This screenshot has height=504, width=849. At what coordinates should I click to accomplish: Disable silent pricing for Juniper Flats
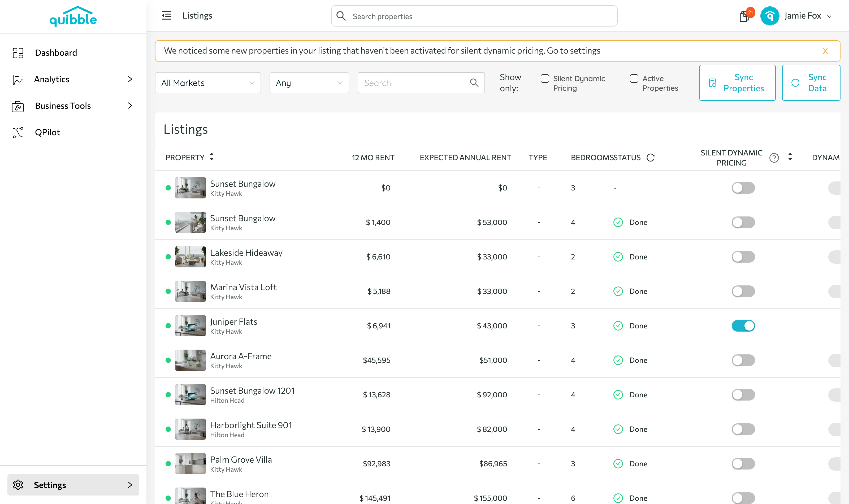(743, 326)
